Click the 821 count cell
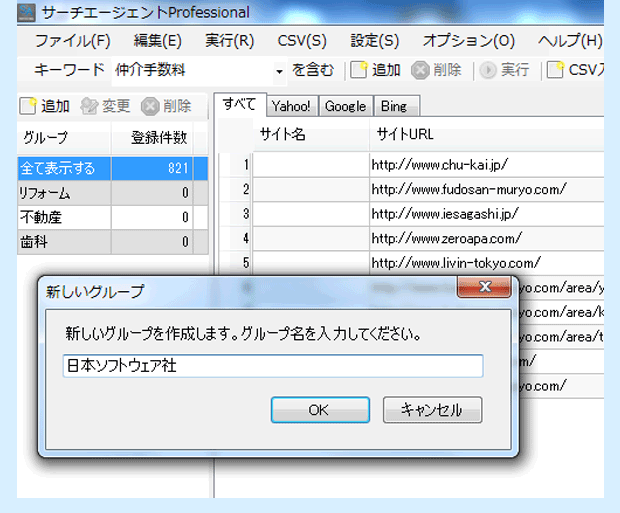The height and width of the screenshot is (513, 620). pos(152,168)
